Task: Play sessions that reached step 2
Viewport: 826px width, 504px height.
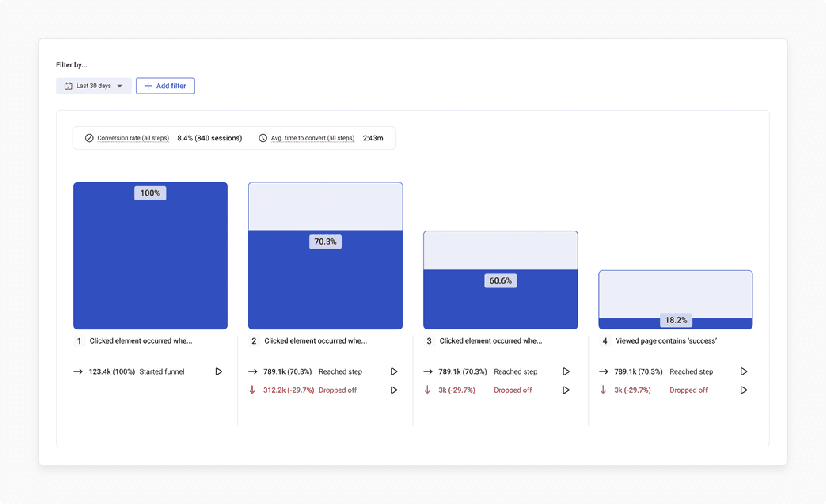Action: point(394,372)
